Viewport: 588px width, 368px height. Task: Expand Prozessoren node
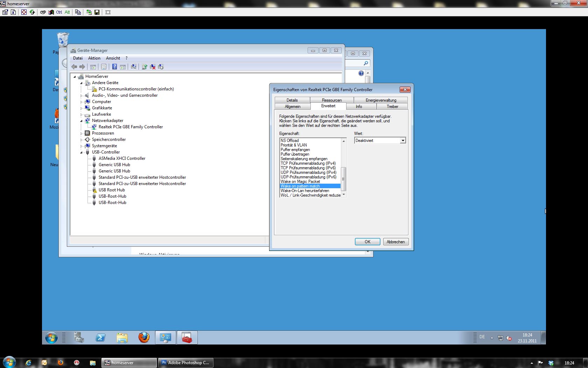coord(81,134)
